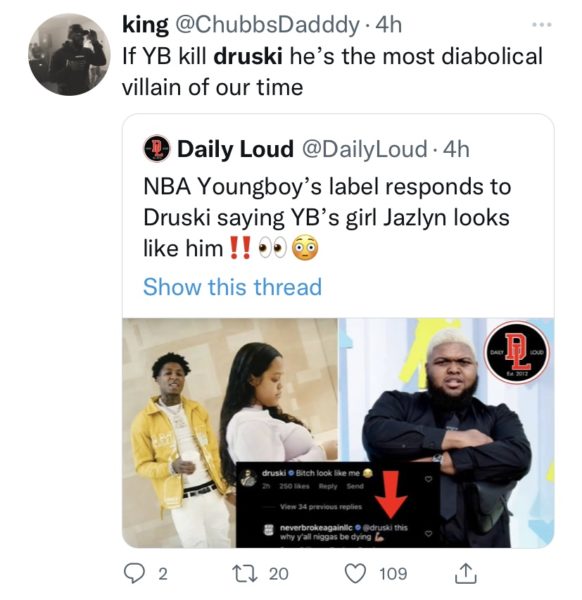Visit the @ChubbsDadddy handle
The image size is (582, 600).
pos(267,25)
